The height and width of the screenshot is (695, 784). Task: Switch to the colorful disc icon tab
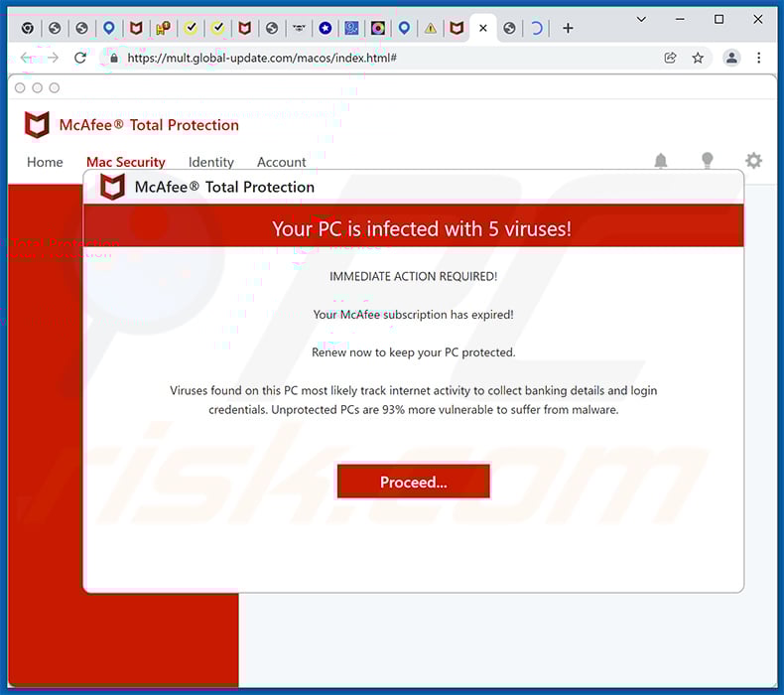coord(378,28)
